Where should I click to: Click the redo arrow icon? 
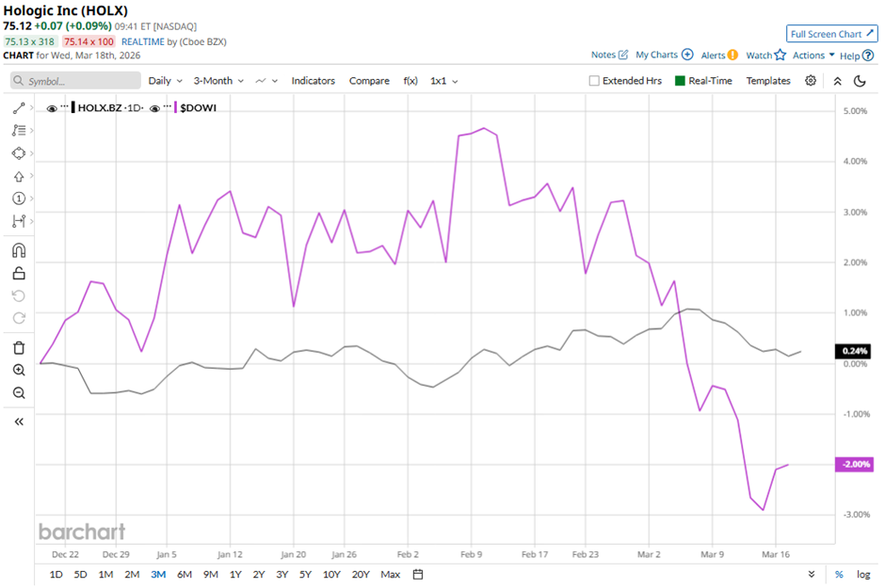pos(19,318)
